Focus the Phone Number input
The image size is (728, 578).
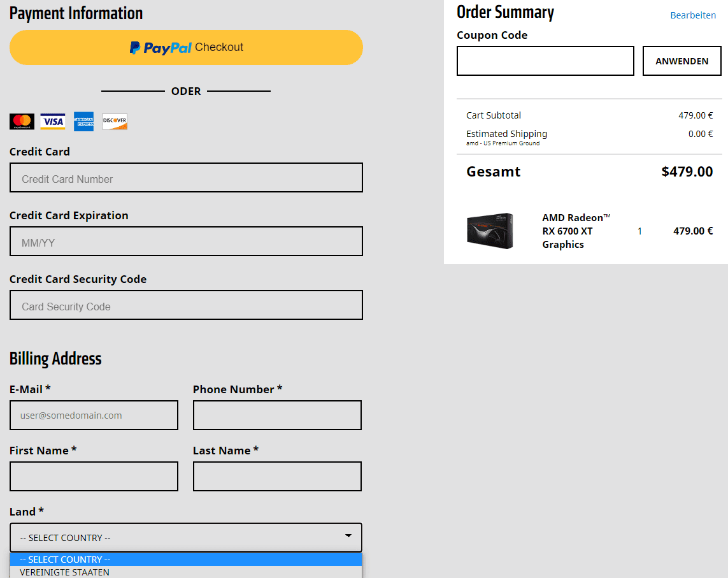click(277, 415)
